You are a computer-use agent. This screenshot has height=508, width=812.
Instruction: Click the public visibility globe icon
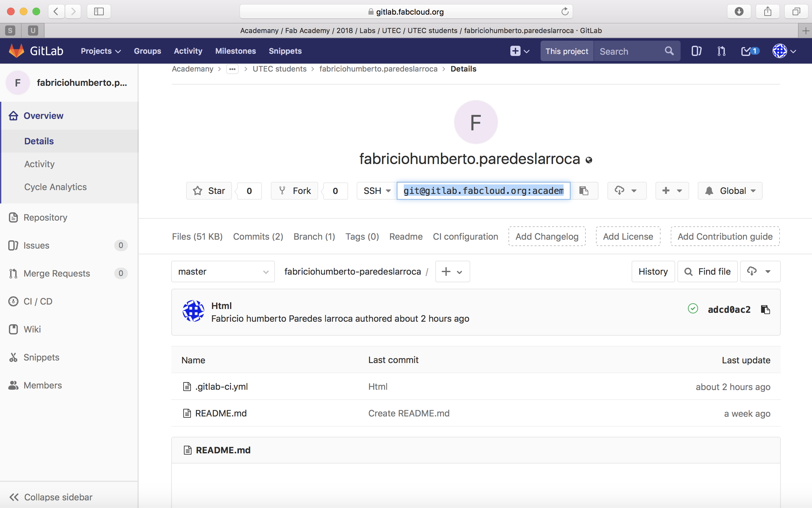(589, 160)
